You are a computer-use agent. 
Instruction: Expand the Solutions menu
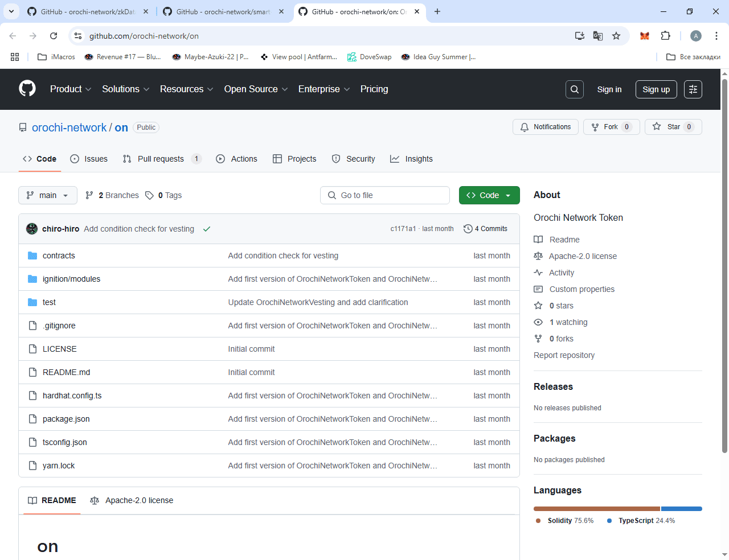click(x=126, y=89)
